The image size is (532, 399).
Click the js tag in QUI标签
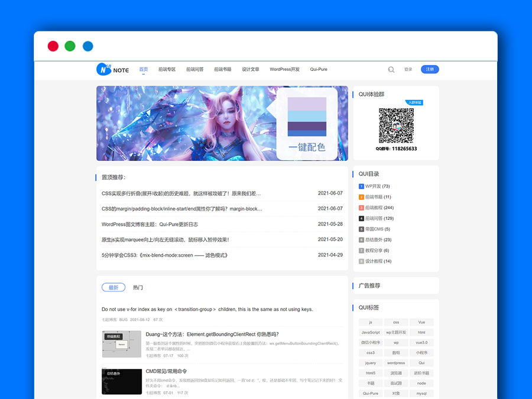[370, 322]
